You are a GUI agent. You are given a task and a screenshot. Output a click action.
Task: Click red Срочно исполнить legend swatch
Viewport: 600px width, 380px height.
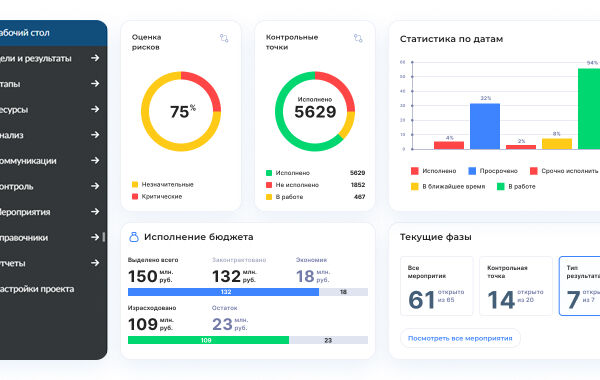[x=533, y=171]
